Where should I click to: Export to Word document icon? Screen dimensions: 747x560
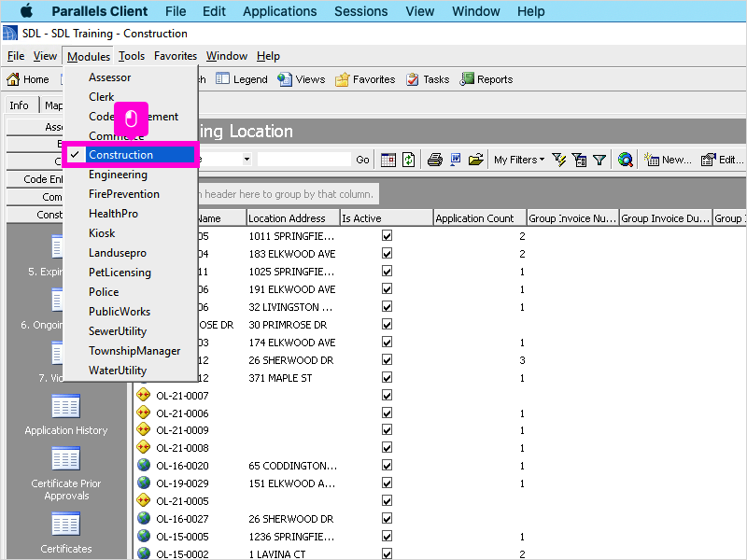tap(456, 160)
